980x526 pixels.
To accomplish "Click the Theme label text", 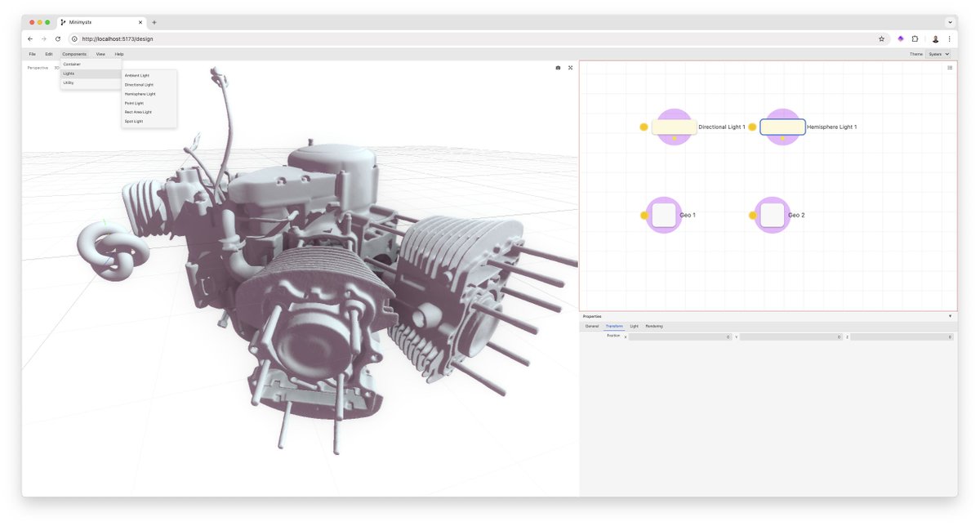I will point(915,54).
